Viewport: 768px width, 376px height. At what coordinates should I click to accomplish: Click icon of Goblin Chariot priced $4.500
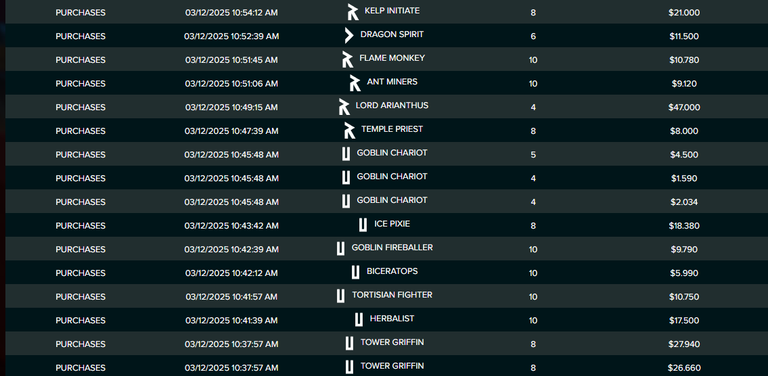346,154
